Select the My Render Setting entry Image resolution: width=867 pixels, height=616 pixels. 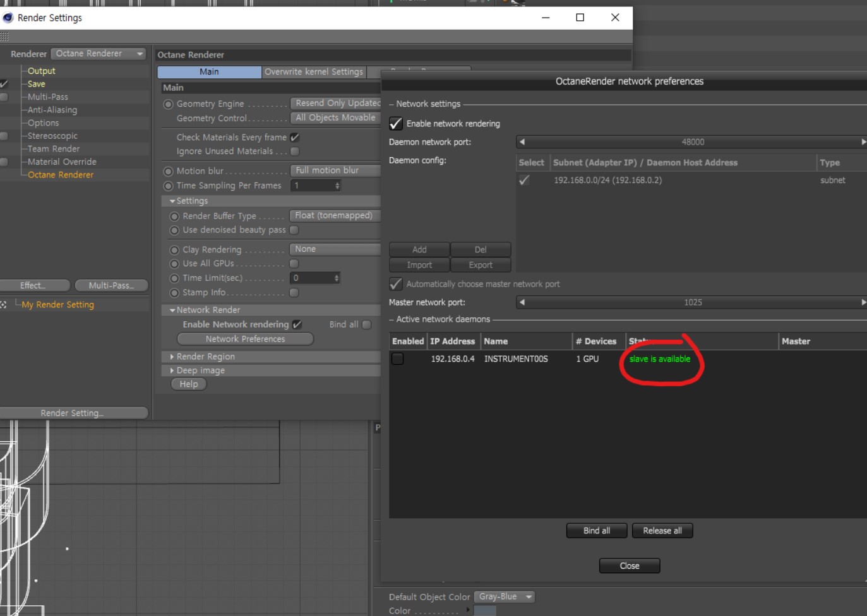coord(58,305)
